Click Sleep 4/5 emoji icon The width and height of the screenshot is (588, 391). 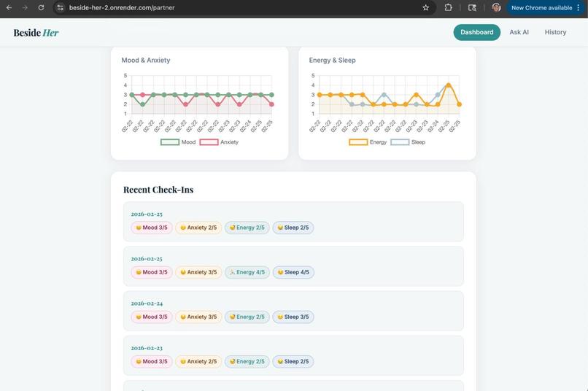pyautogui.click(x=280, y=272)
